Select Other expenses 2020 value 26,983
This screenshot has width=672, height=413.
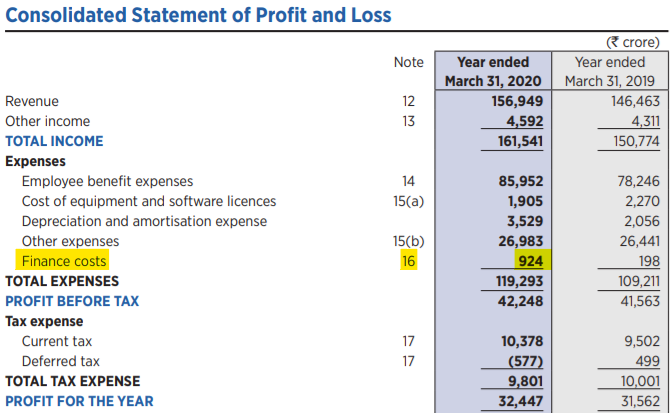coord(521,241)
